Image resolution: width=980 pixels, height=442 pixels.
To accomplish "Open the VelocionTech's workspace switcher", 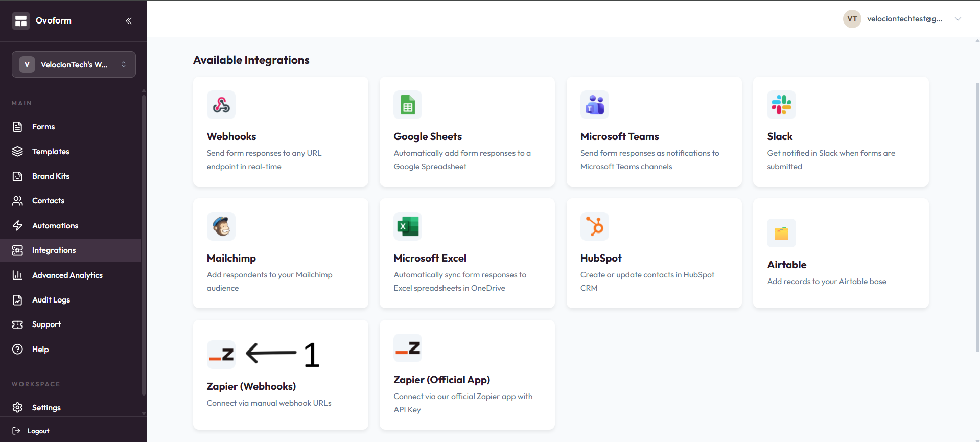I will click(x=74, y=64).
